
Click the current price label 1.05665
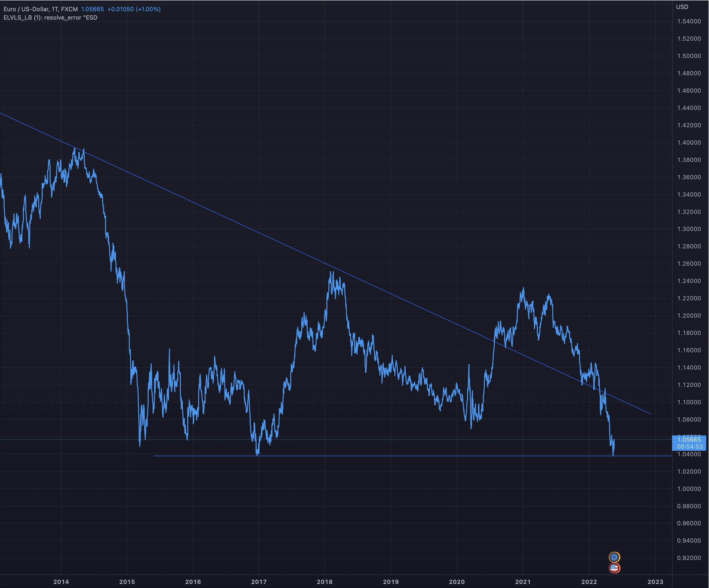[x=689, y=439]
